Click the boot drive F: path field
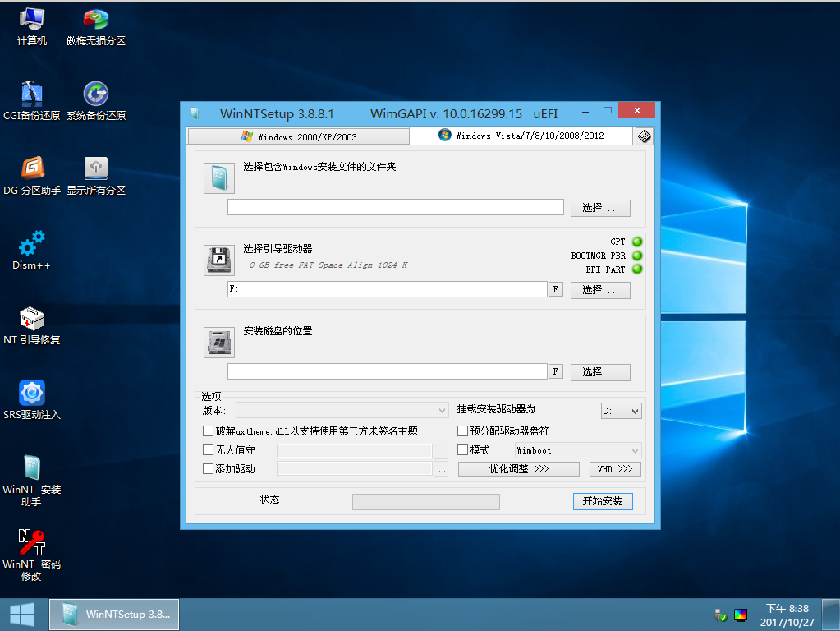The width and height of the screenshot is (840, 631). pyautogui.click(x=388, y=289)
